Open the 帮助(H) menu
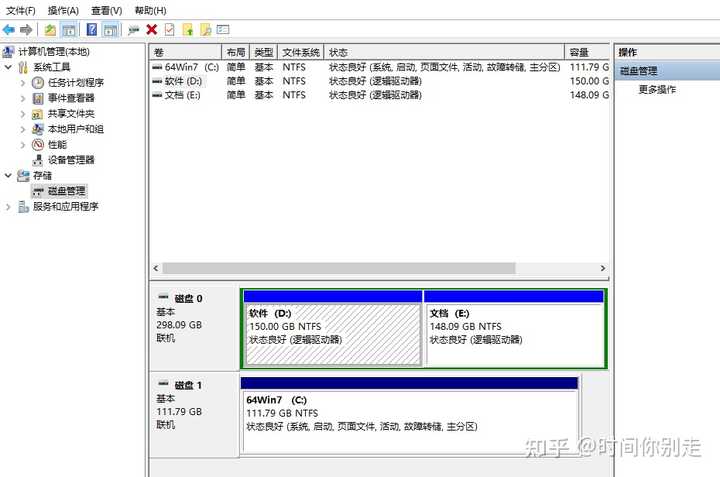 150,10
